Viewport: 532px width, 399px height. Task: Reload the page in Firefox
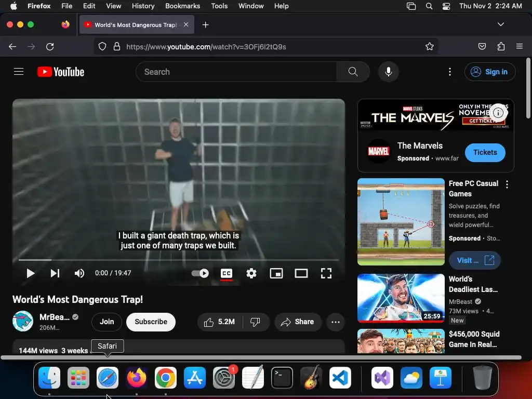point(50,46)
